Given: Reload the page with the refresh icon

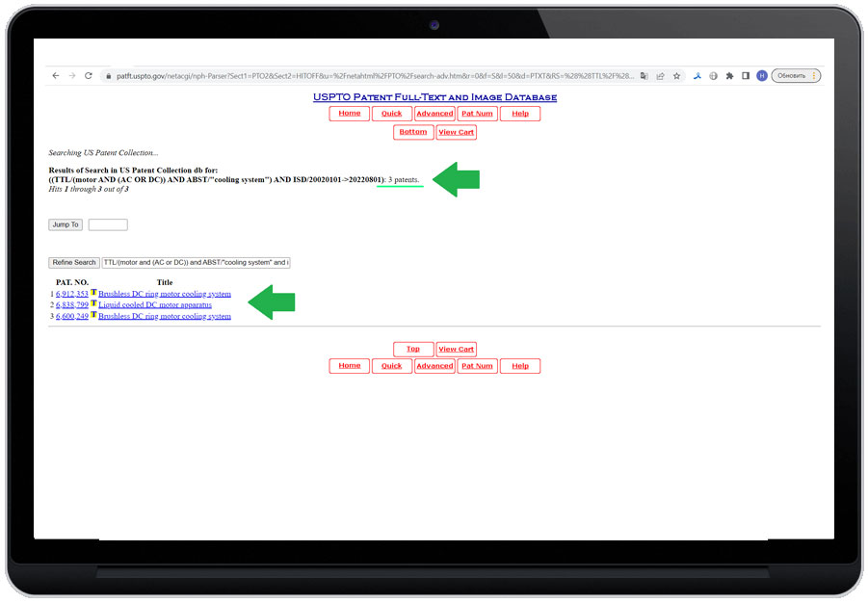Looking at the screenshot, I should 89,76.
